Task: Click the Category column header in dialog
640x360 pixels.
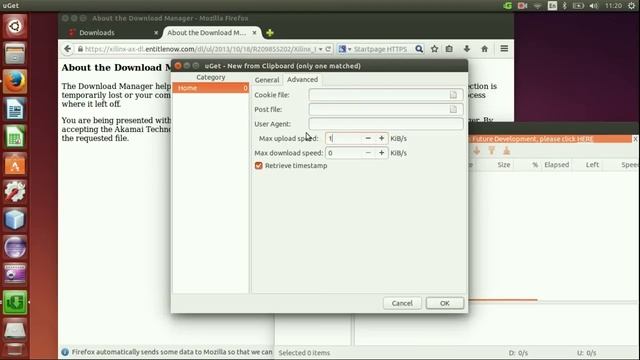Action: point(211,77)
